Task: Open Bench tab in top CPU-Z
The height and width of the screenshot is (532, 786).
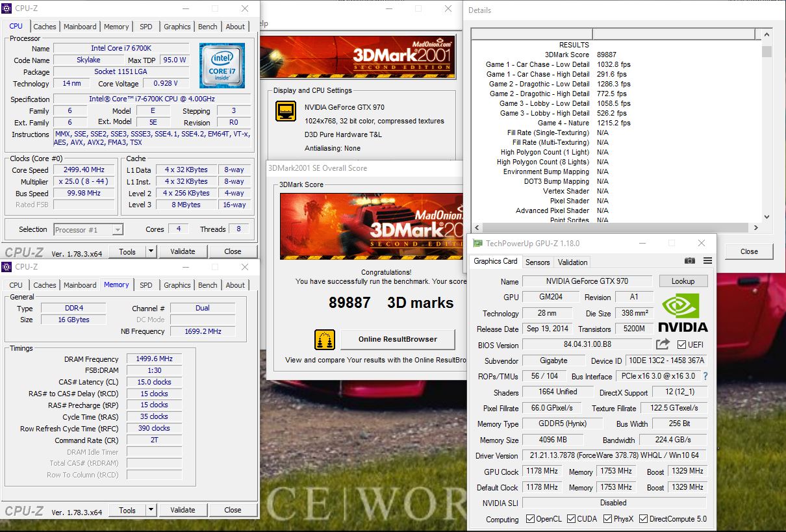Action: pos(208,27)
